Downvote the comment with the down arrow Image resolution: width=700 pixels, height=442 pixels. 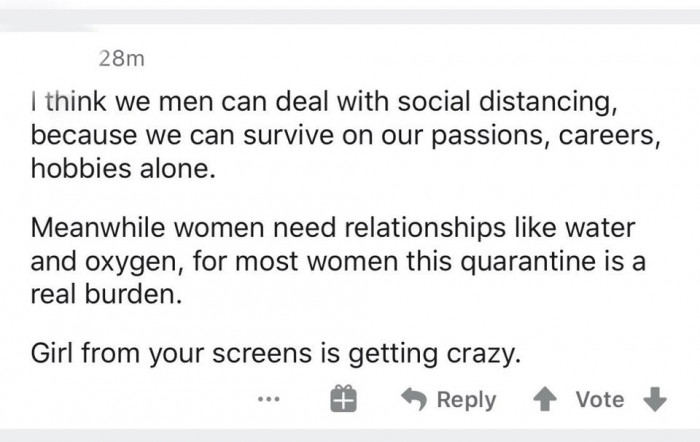655,399
